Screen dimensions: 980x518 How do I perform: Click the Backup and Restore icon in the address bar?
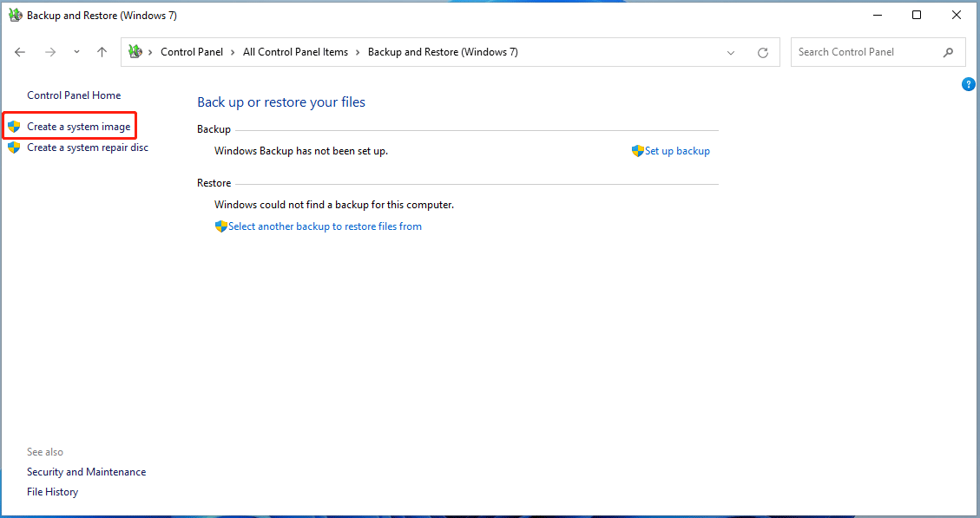pyautogui.click(x=135, y=52)
